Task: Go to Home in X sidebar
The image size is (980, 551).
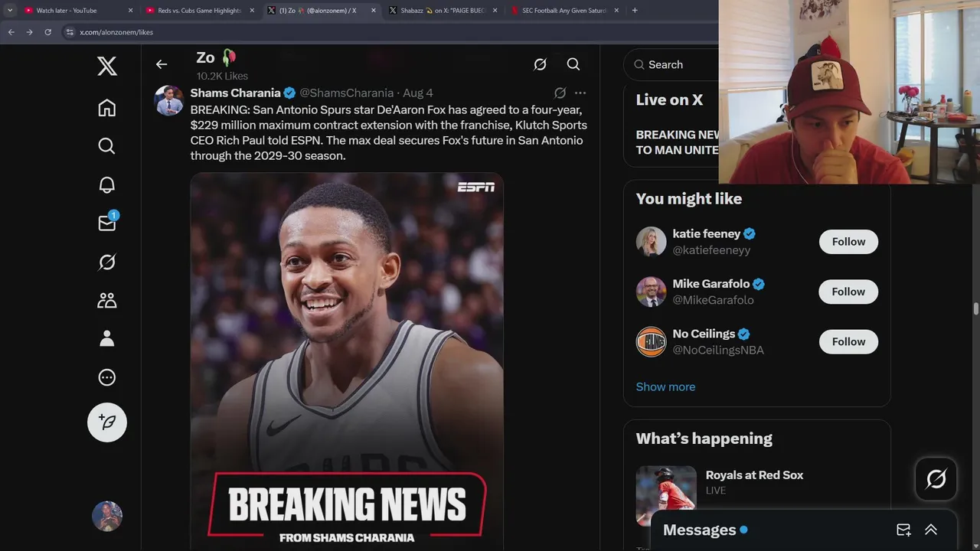Action: pyautogui.click(x=107, y=108)
